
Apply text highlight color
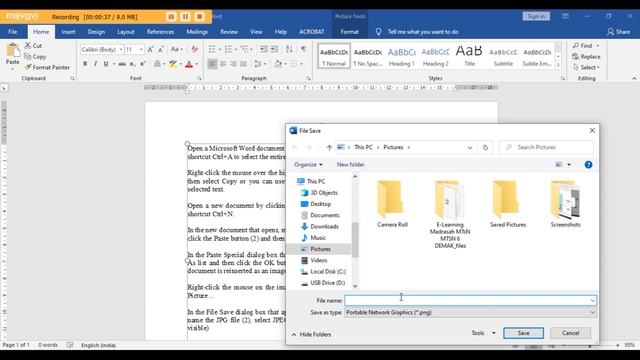173,64
